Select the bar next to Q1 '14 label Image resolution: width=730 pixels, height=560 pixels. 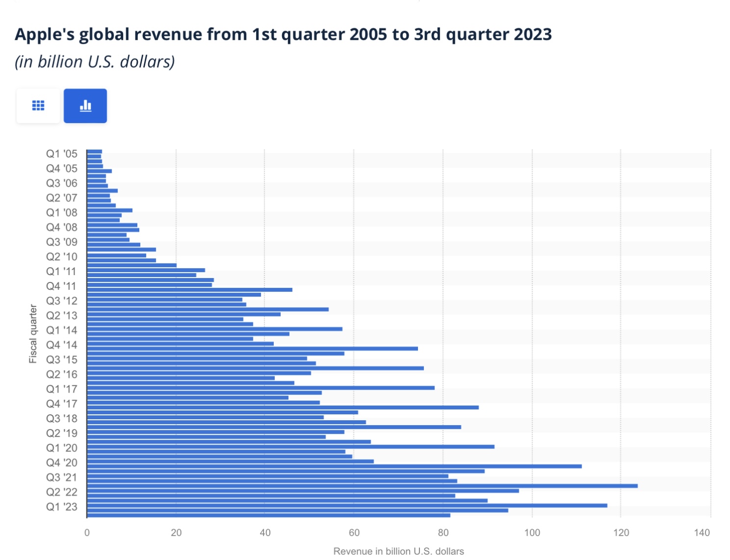point(215,329)
